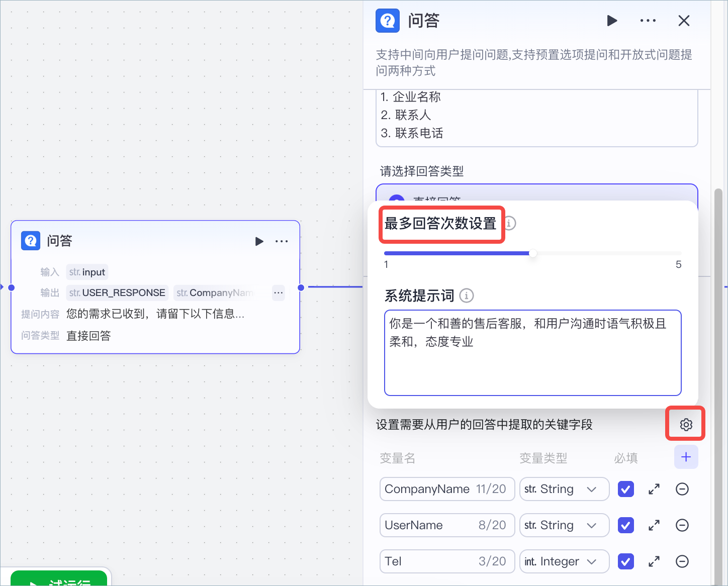Open the Integer type dropdown for Tel
This screenshot has height=586, width=728.
point(564,561)
